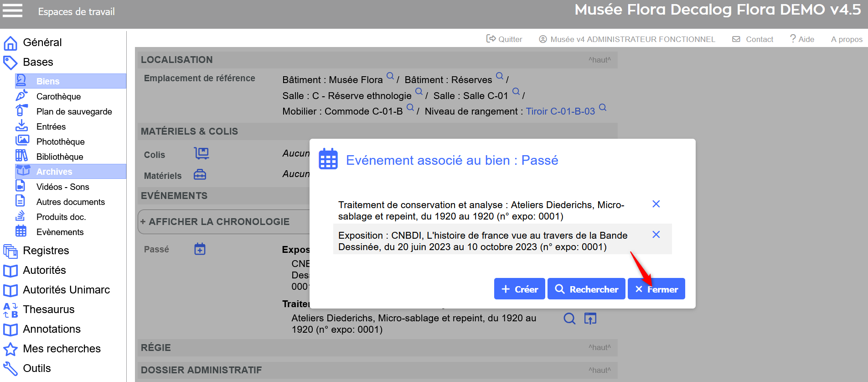Click Quitter in the top bar
The width and height of the screenshot is (868, 382).
[505, 39]
